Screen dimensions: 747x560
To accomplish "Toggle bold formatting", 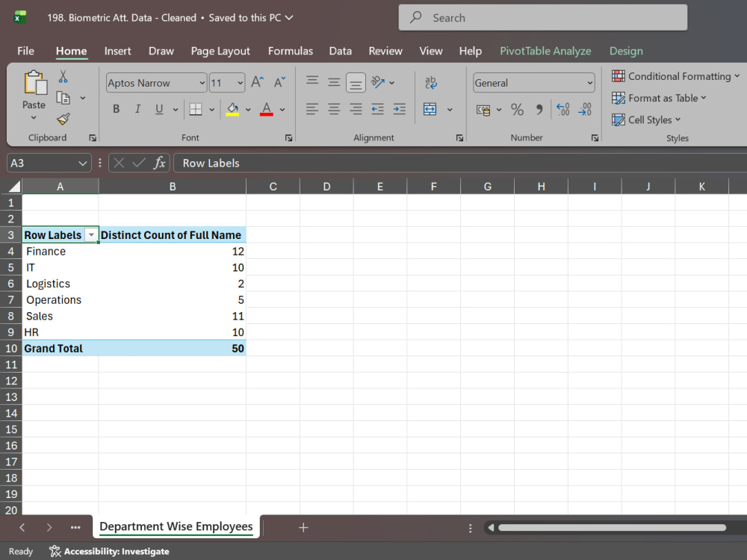I will click(x=116, y=109).
